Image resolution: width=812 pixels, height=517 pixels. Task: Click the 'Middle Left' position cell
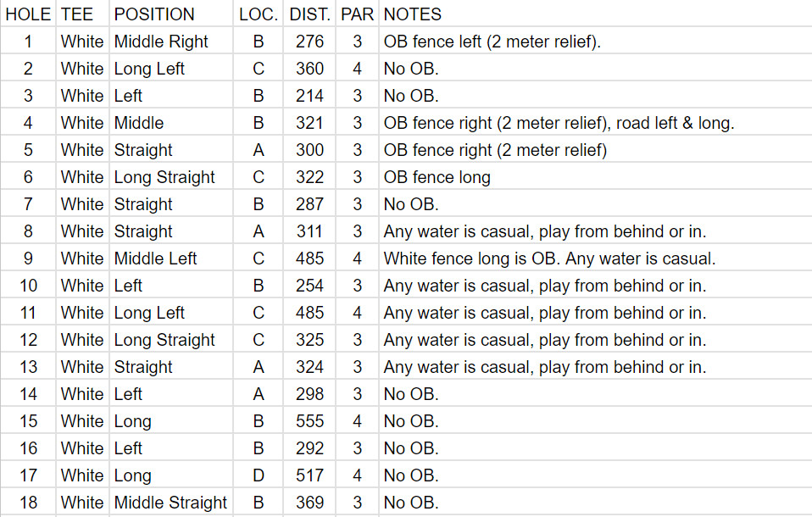click(x=171, y=258)
